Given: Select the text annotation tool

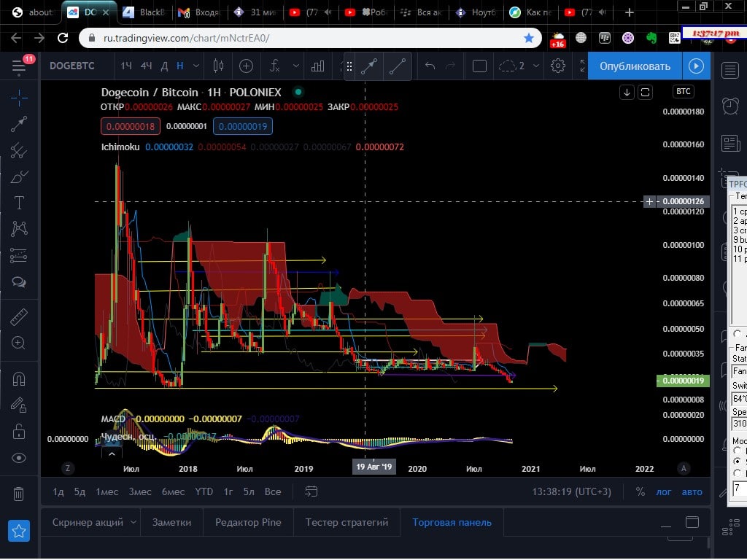Looking at the screenshot, I should point(19,203).
